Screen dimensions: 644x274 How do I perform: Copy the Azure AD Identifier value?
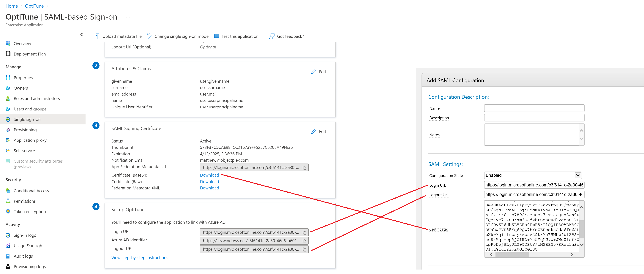[x=304, y=241]
